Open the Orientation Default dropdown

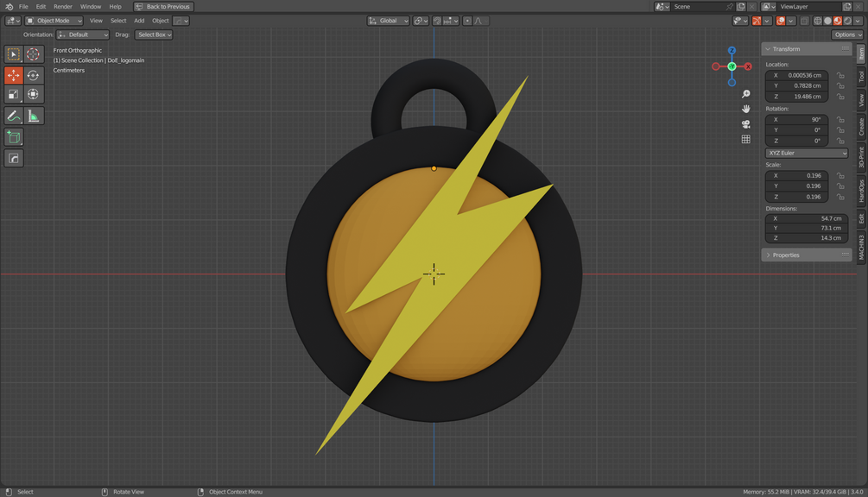coord(83,35)
